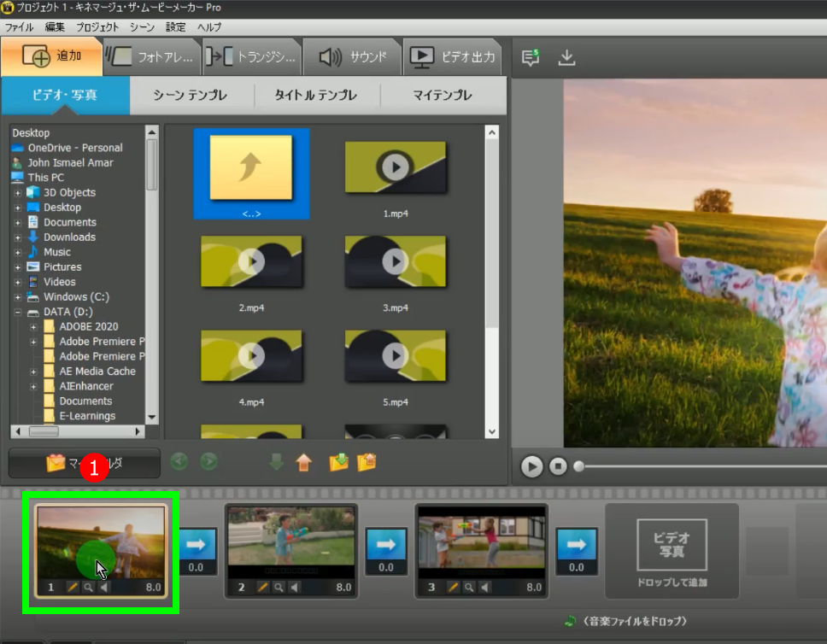
Task: Click the pencil edit icon on clip 1
Action: (72, 588)
